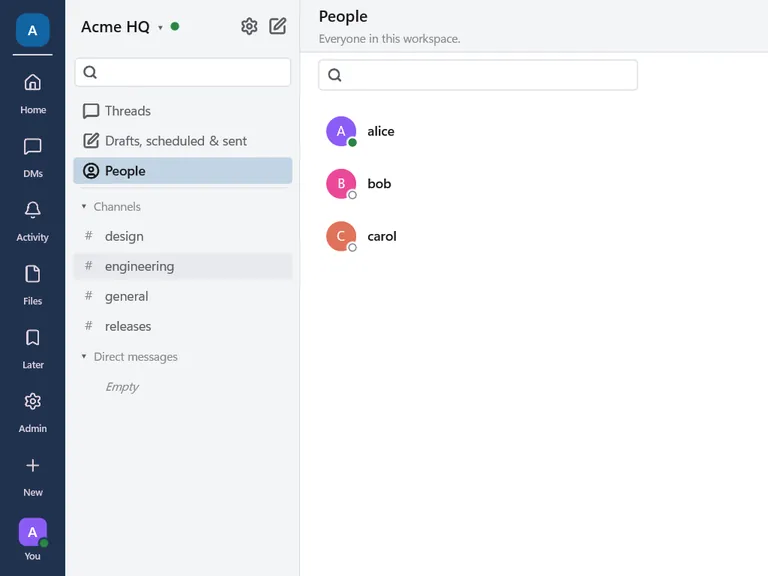Select the name carol
Viewport: 768px width, 576px height.
(382, 236)
